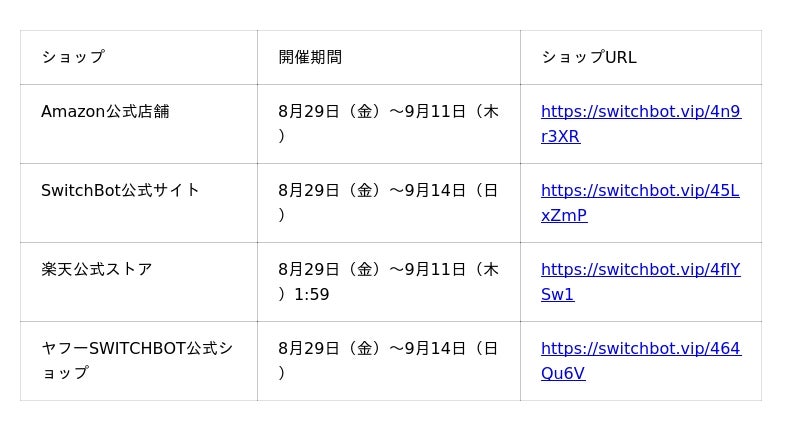Select the 開催期間 column header
800x431 pixels.
(x=310, y=57)
